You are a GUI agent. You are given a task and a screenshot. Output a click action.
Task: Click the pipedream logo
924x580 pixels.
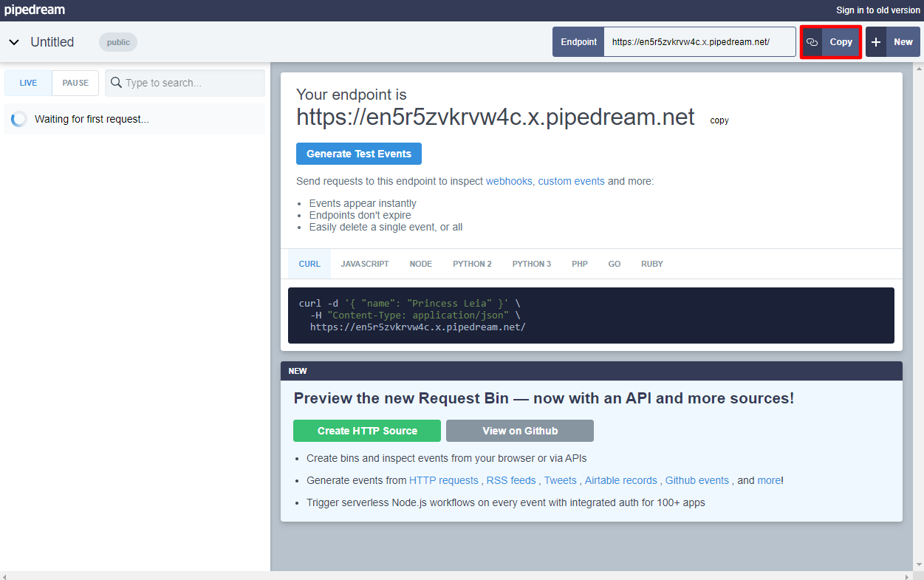[x=35, y=10]
